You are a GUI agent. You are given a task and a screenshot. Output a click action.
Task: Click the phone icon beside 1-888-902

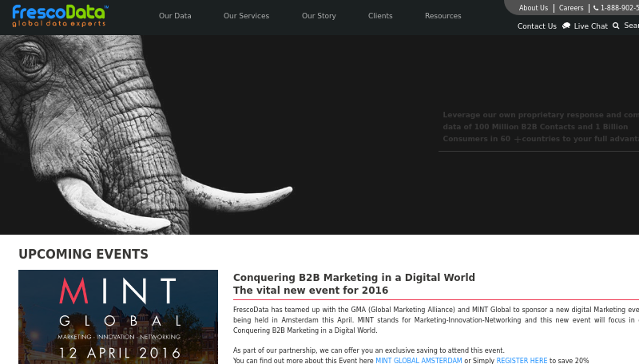596,8
